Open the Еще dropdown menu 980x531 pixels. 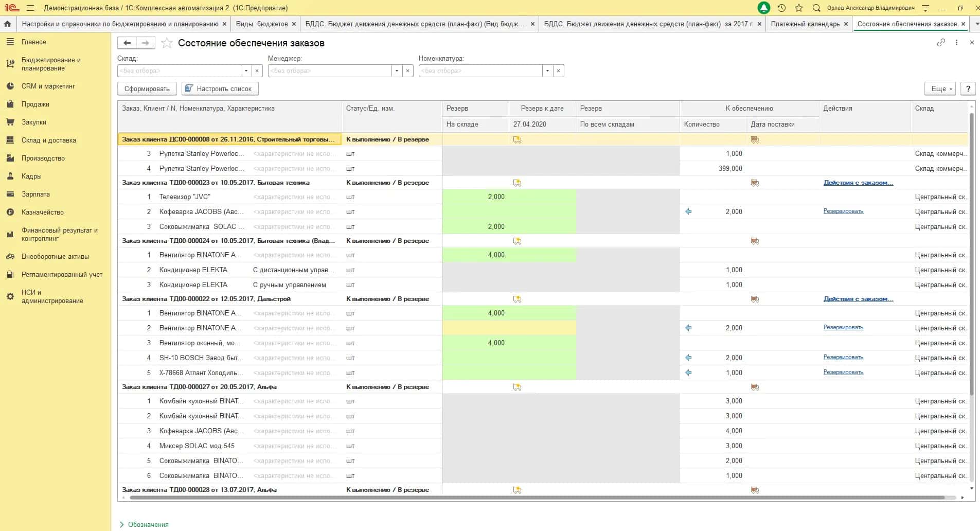tap(940, 88)
